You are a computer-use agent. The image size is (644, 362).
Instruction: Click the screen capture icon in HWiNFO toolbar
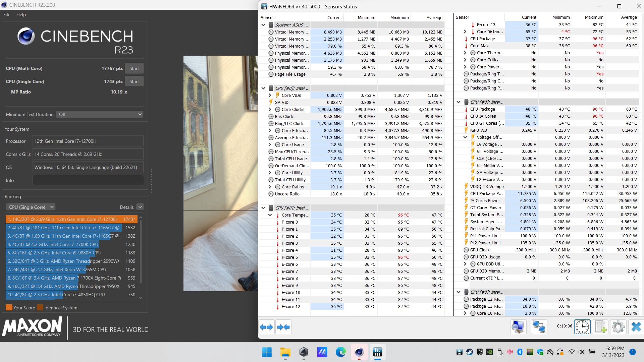[x=518, y=326]
